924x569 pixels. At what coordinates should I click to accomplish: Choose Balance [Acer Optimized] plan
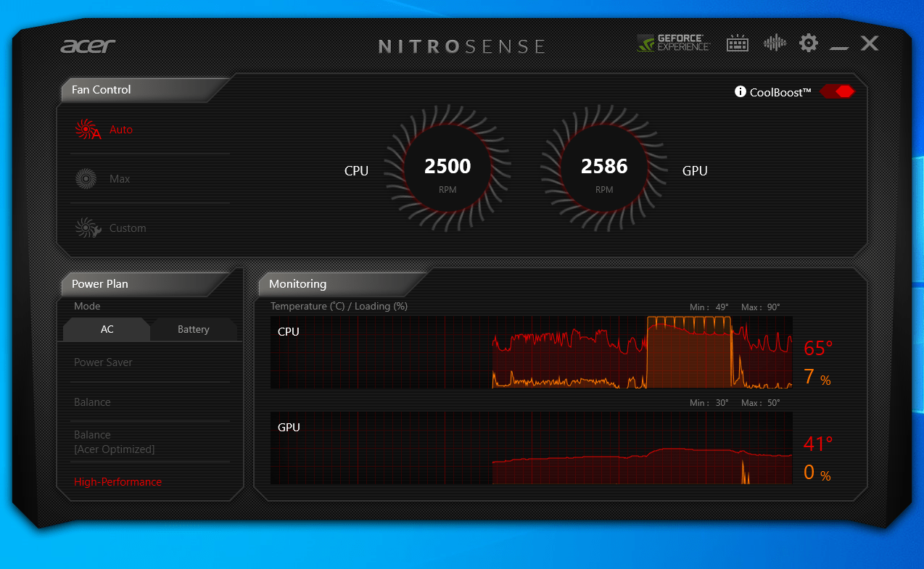(114, 442)
